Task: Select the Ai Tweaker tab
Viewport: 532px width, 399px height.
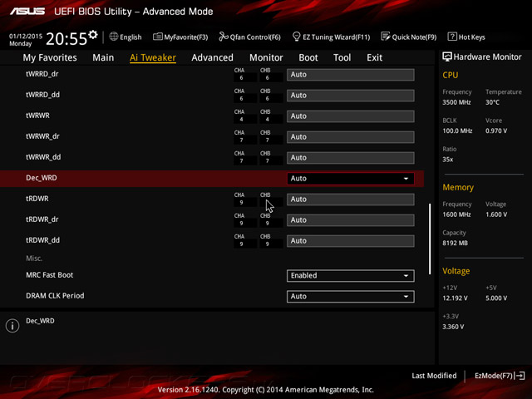Action: [153, 57]
